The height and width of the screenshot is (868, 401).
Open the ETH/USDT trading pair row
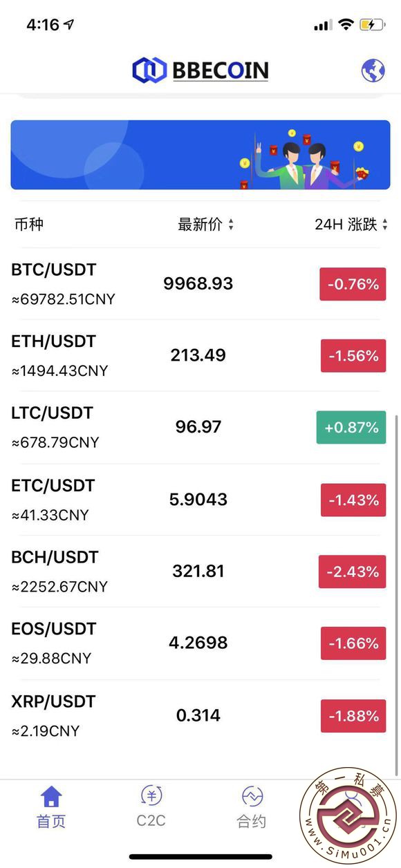pyautogui.click(x=200, y=355)
